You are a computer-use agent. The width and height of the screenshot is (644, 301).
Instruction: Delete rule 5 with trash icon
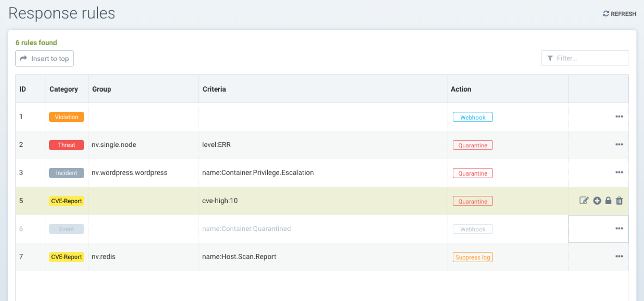coord(619,201)
